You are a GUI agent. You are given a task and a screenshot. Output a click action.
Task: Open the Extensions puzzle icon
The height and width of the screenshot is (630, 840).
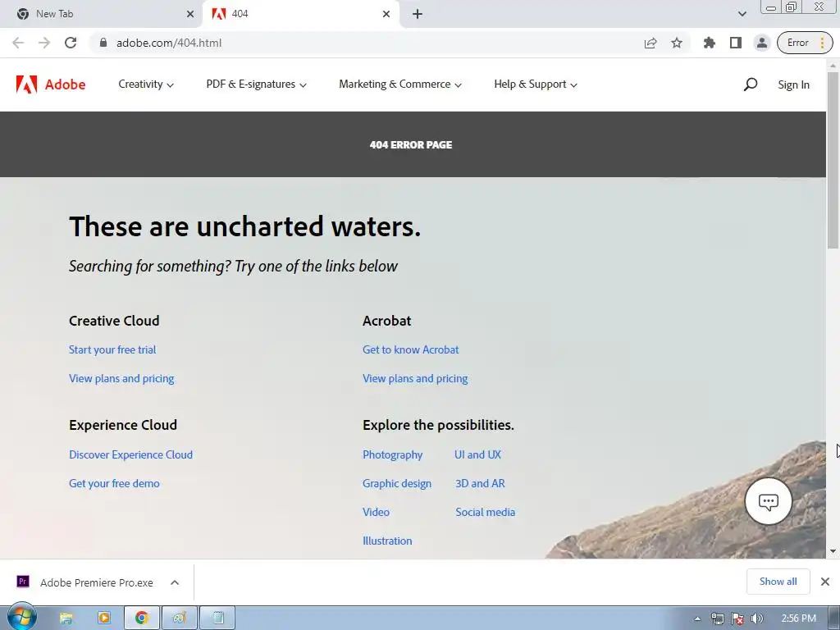tap(710, 43)
